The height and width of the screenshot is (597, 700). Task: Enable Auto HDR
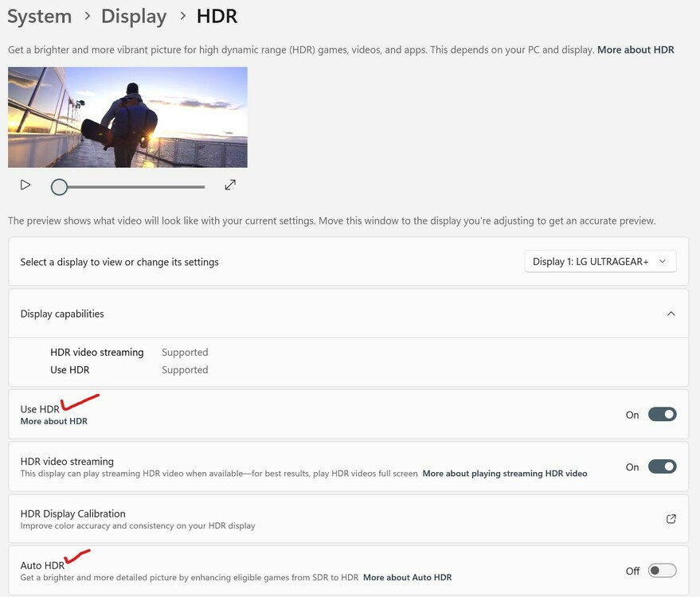click(662, 571)
